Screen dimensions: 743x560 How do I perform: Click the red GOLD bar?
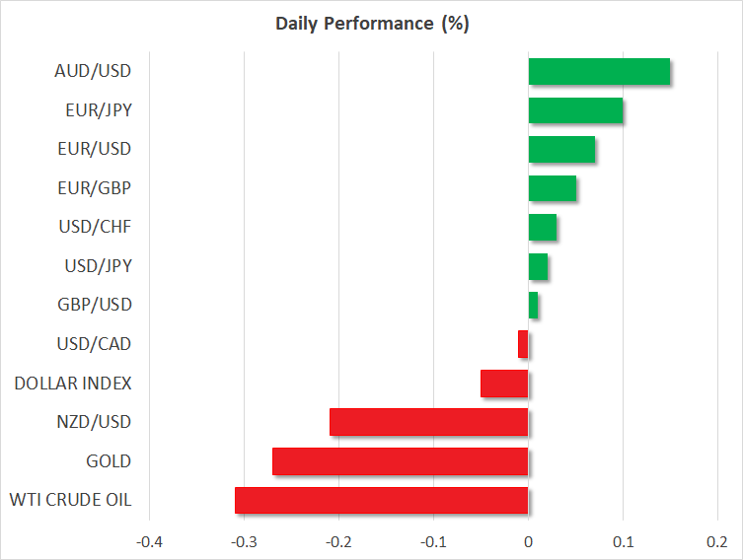[400, 461]
